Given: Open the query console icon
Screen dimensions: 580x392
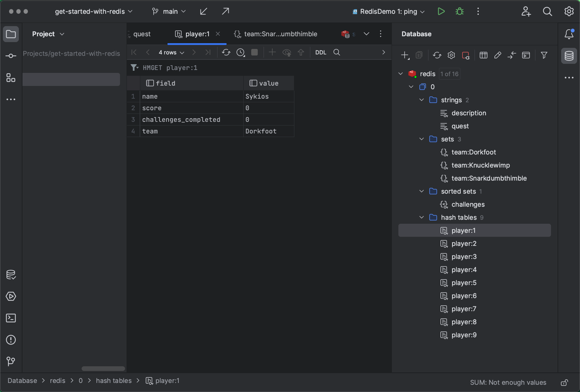Looking at the screenshot, I should (526, 55).
